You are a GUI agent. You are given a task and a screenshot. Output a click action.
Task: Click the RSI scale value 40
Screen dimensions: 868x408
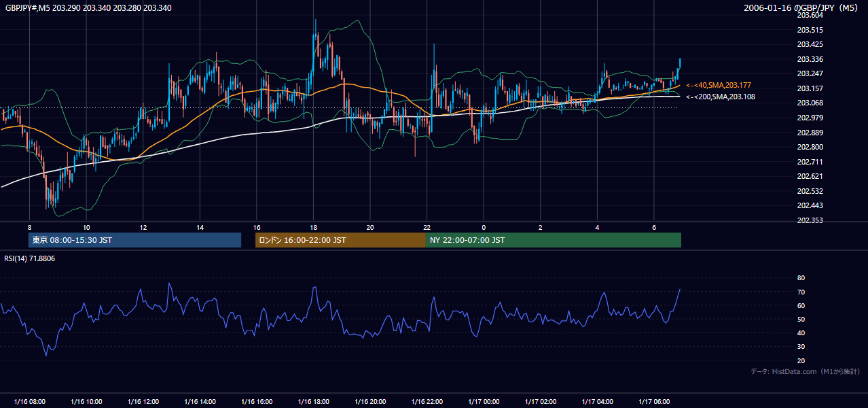click(x=801, y=333)
